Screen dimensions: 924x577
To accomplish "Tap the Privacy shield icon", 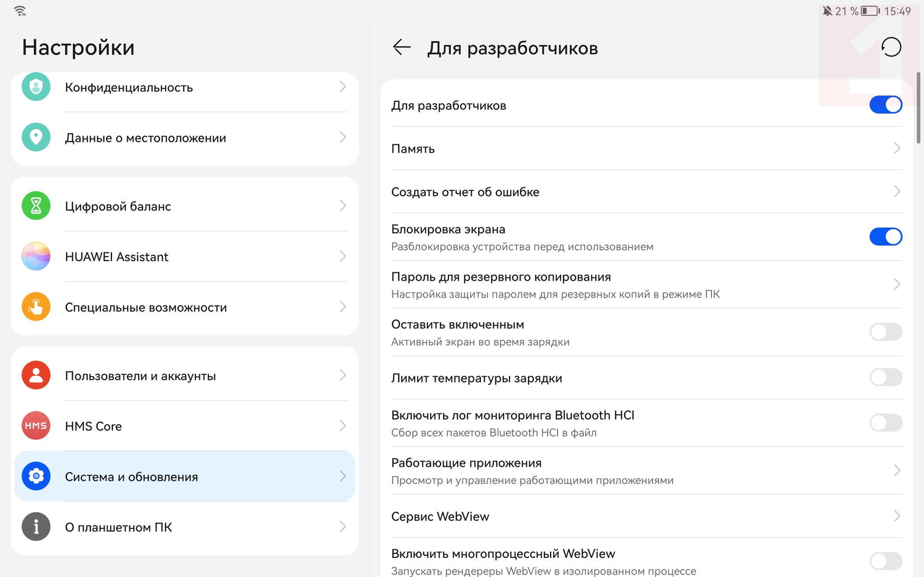I will click(x=36, y=87).
